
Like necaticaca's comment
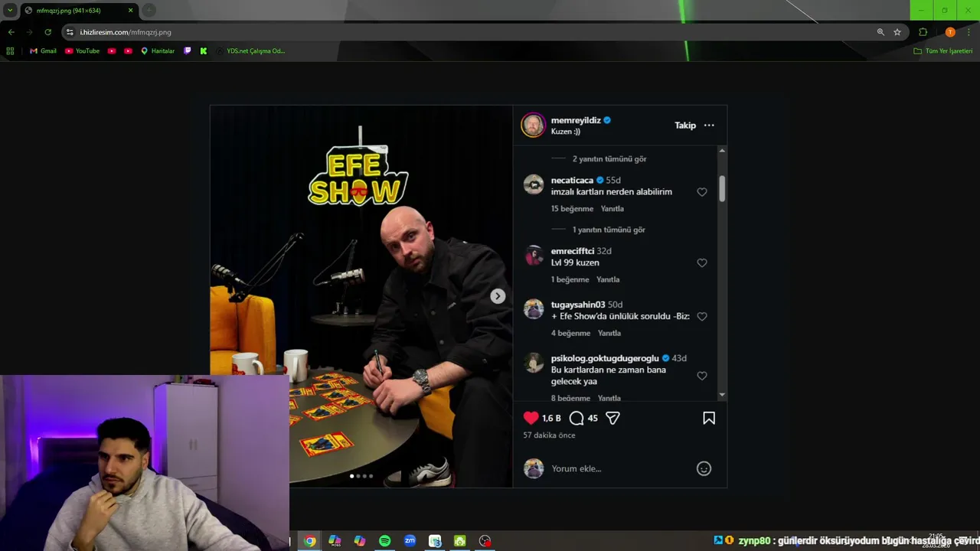(702, 192)
